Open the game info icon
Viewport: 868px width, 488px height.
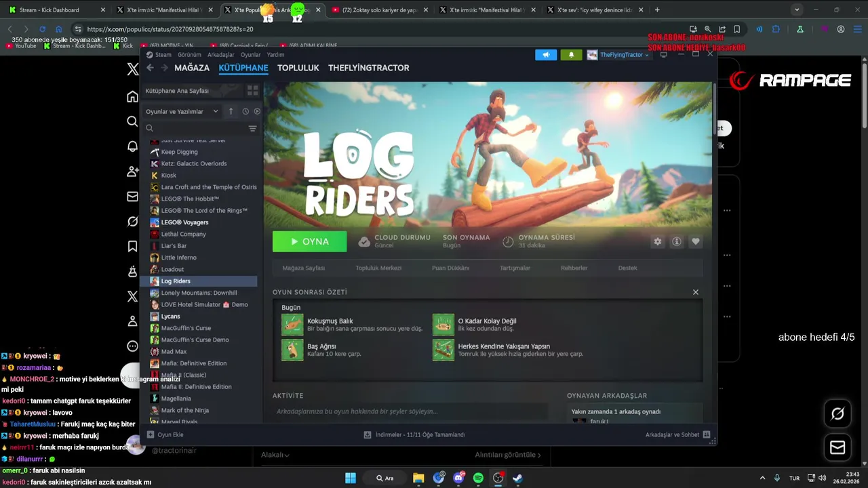coord(676,241)
